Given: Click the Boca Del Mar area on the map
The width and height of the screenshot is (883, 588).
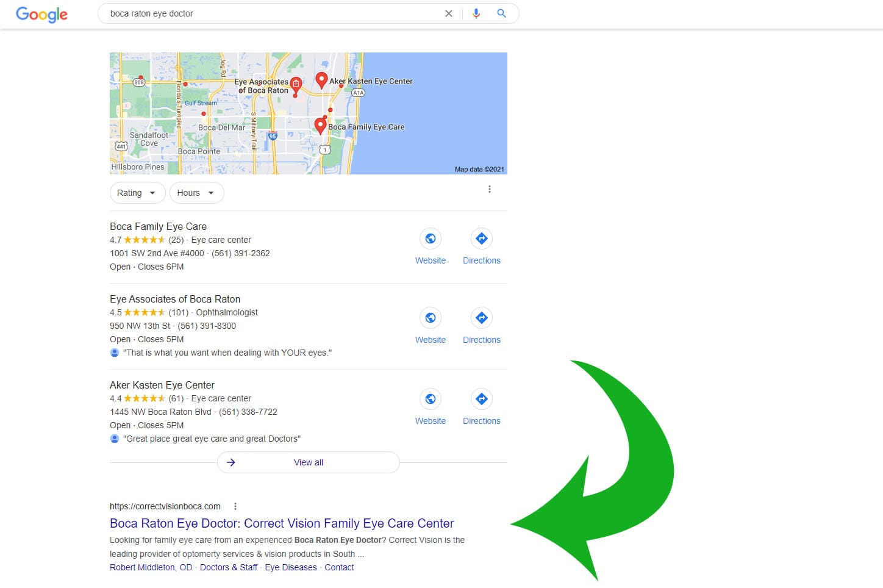Looking at the screenshot, I should (221, 127).
